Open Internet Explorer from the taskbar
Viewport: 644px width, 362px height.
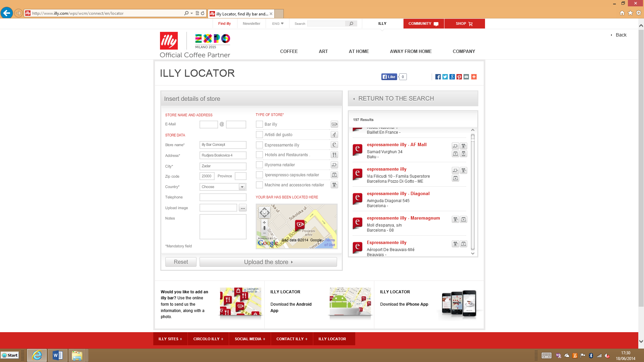37,355
